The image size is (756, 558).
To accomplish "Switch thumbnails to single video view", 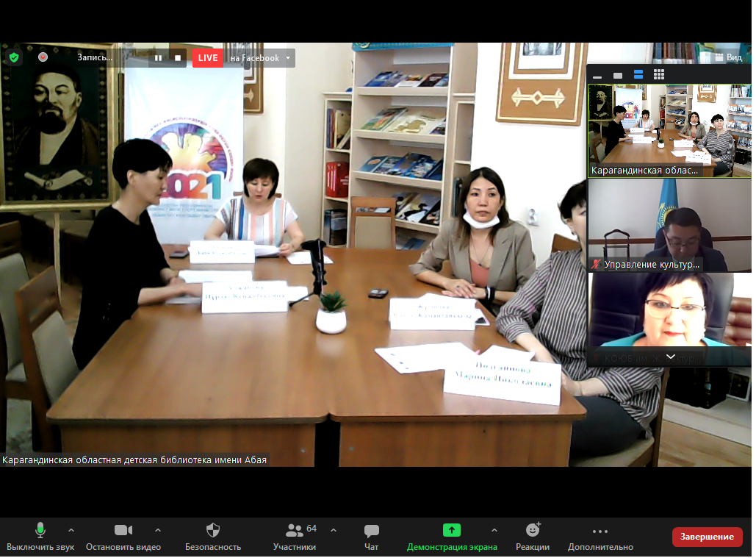I will (618, 75).
